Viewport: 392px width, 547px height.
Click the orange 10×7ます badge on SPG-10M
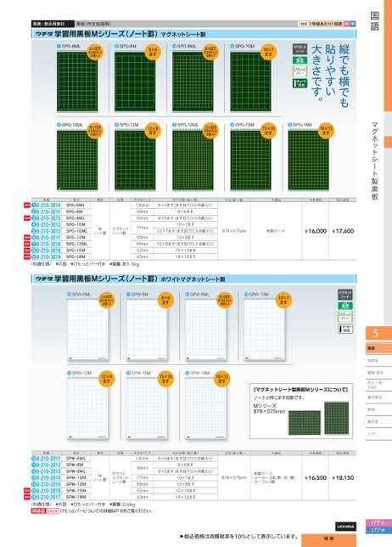coord(268,52)
